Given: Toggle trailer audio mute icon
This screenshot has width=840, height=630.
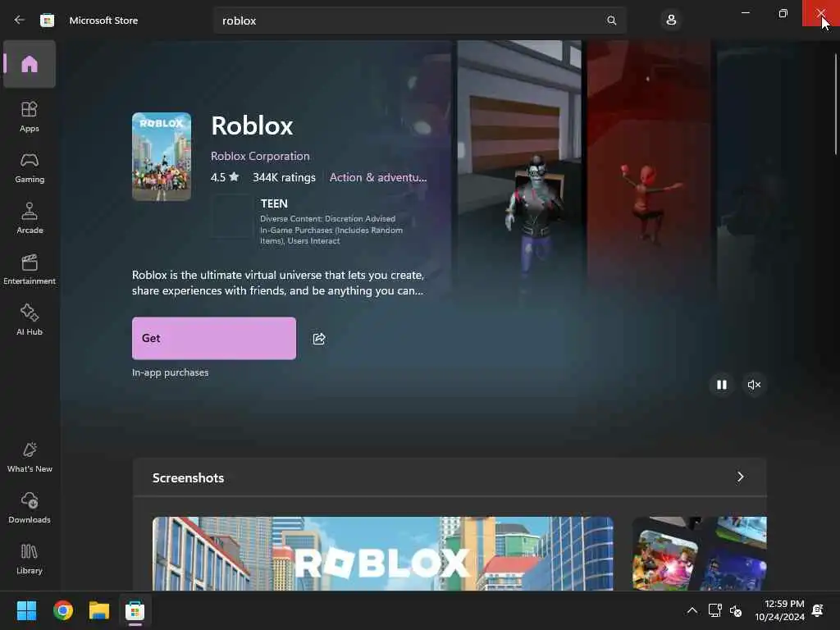Looking at the screenshot, I should pyautogui.click(x=754, y=385).
